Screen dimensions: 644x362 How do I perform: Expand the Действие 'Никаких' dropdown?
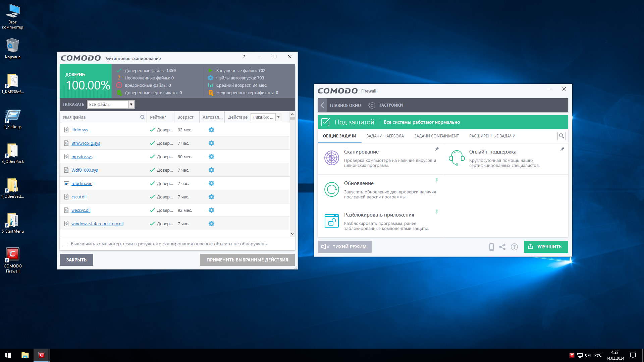(278, 117)
